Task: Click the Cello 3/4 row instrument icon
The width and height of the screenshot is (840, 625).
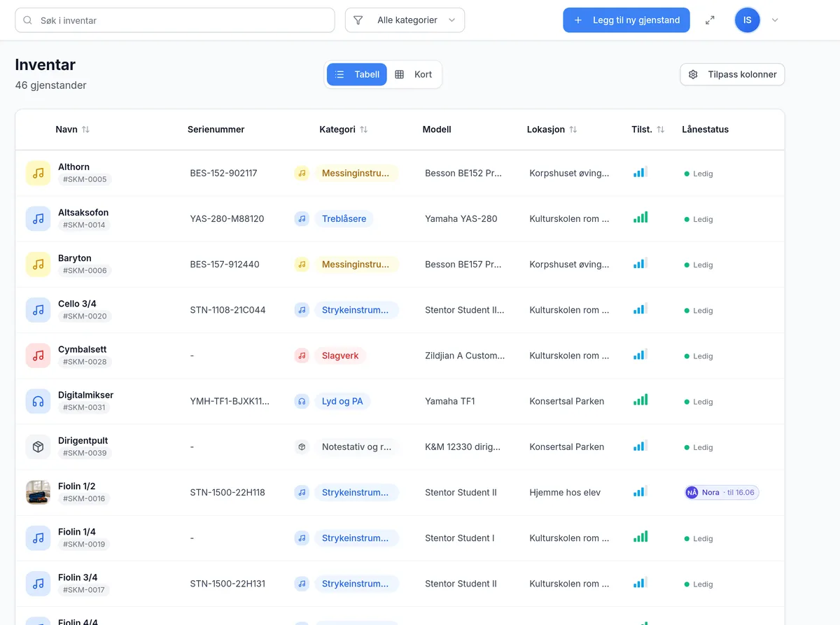Action: [38, 309]
